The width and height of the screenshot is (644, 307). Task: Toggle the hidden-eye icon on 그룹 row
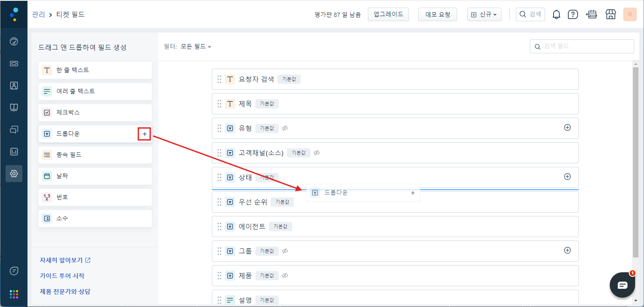285,251
